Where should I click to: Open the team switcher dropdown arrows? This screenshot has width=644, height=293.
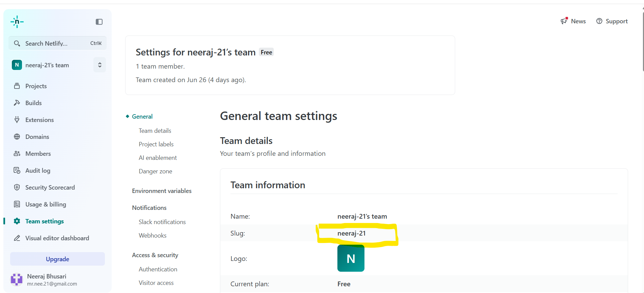(100, 65)
